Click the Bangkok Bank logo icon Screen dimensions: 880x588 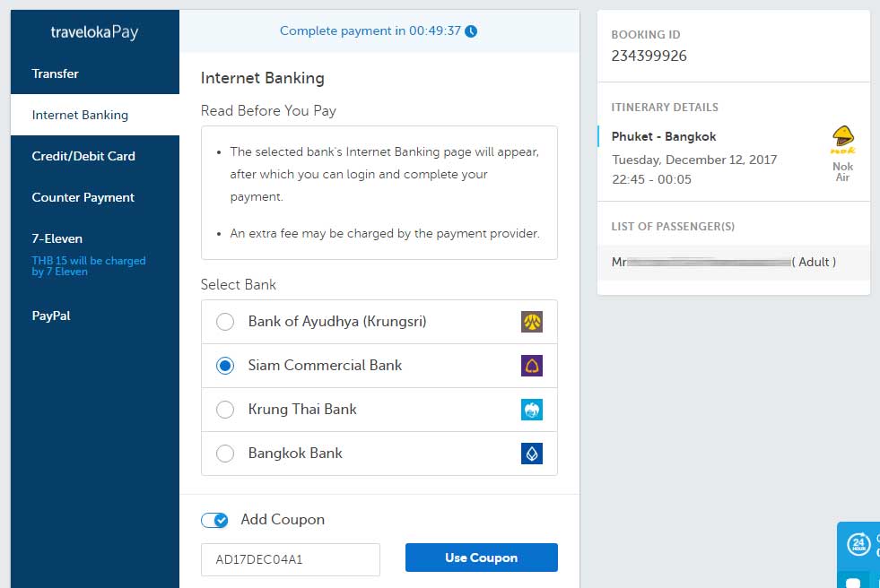[532, 454]
